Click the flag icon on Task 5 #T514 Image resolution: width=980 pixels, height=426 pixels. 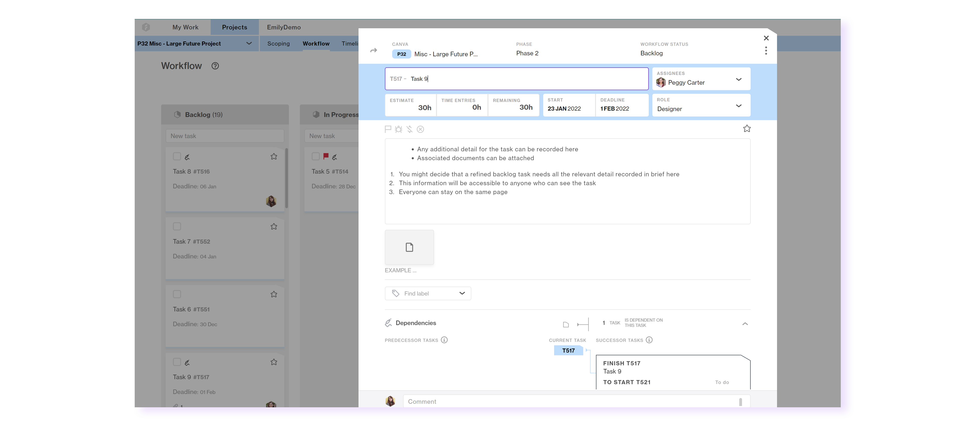[x=326, y=157]
